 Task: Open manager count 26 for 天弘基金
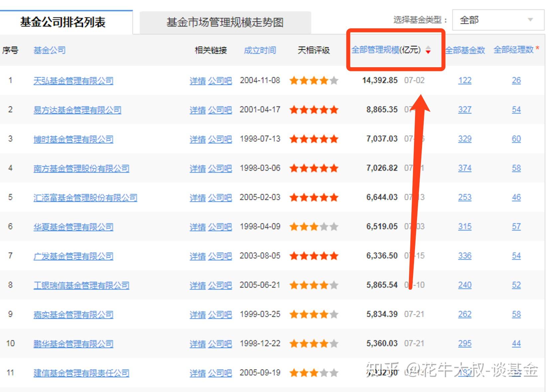coord(516,80)
